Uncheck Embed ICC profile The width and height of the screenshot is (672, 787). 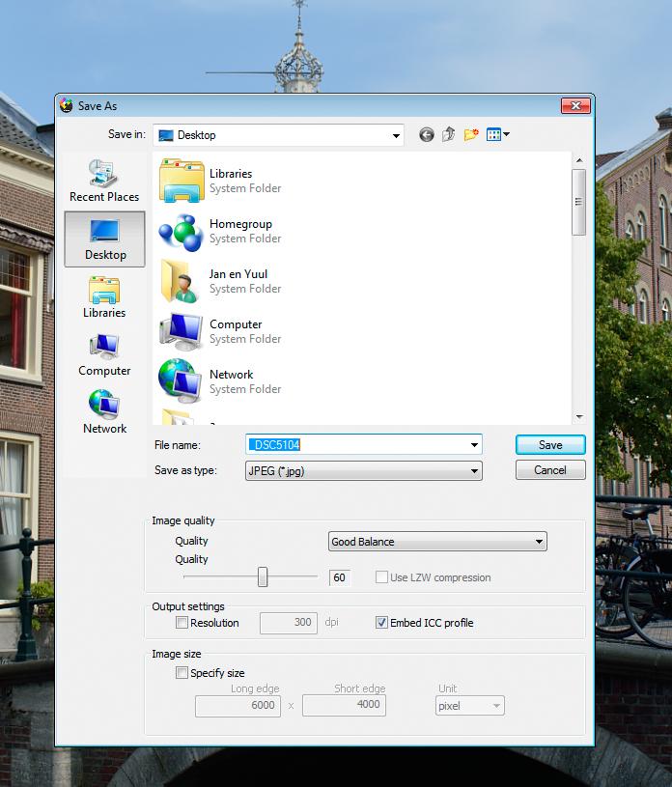[381, 623]
